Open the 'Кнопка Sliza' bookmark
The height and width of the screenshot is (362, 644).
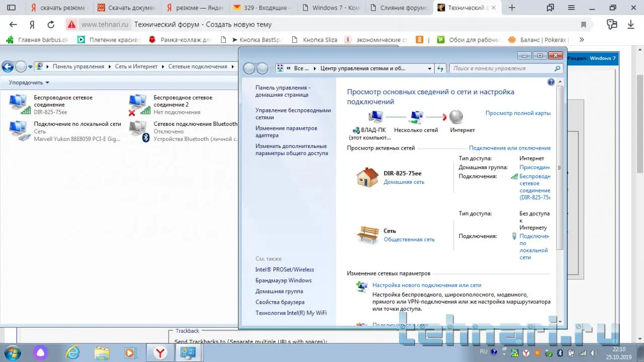314,40
